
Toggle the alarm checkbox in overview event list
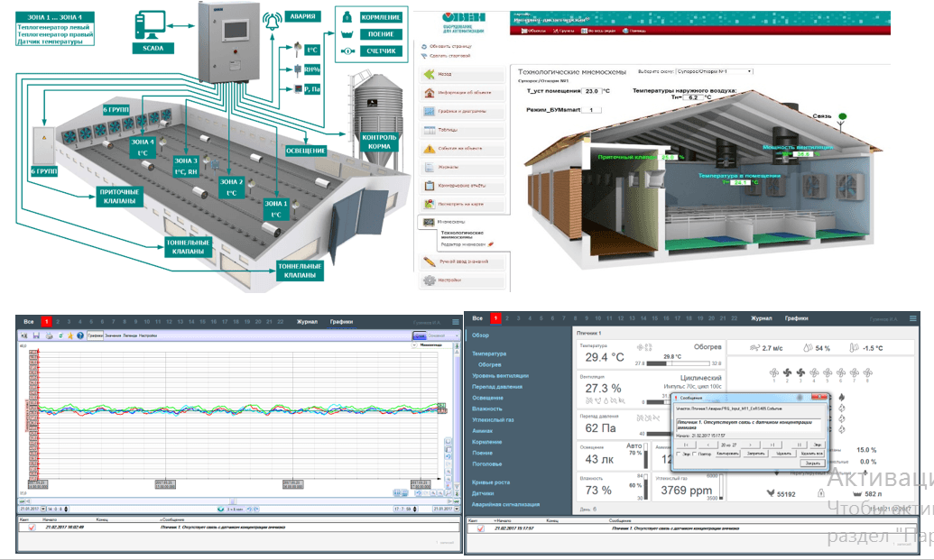point(480,528)
